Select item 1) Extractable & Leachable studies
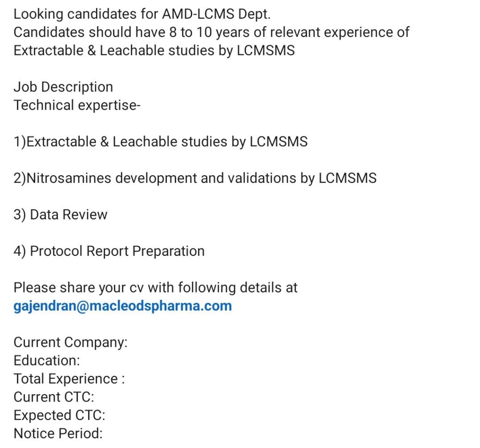Image resolution: width=480 pixels, height=448 pixels. point(160,142)
